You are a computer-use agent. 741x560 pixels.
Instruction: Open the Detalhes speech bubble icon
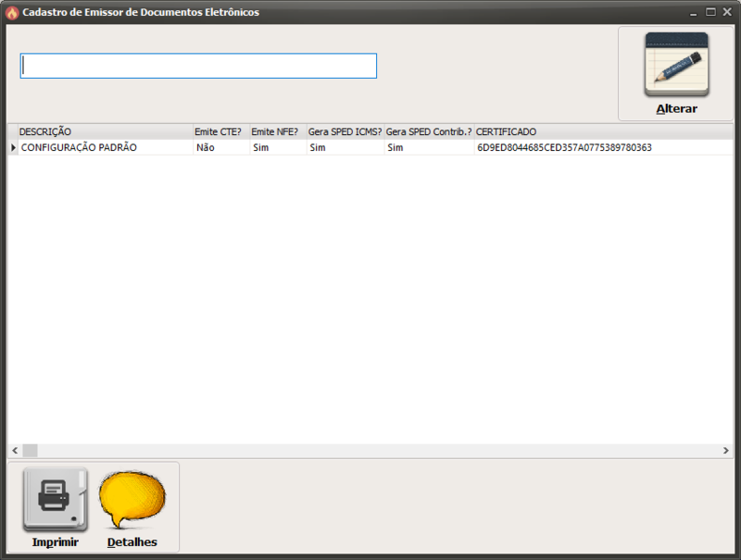[132, 500]
